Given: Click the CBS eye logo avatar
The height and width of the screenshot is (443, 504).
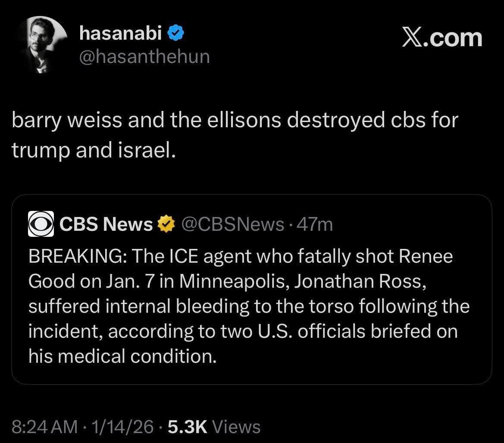Looking at the screenshot, I should click(41, 224).
